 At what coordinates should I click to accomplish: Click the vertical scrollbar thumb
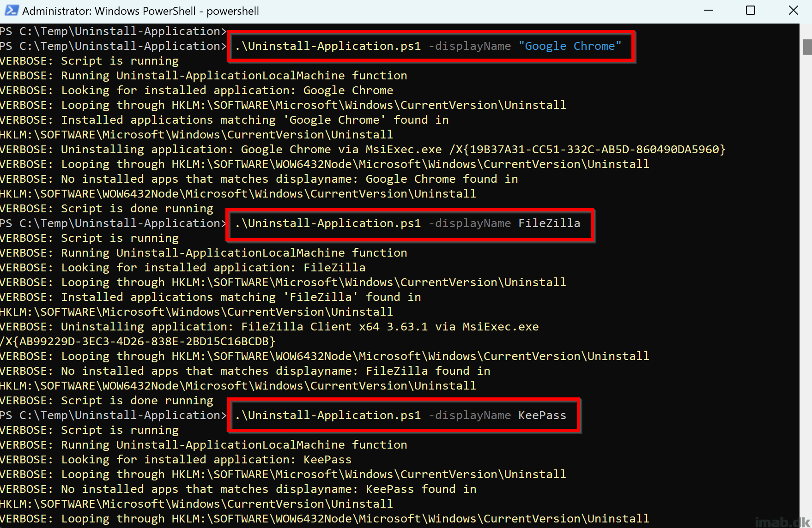(x=807, y=47)
